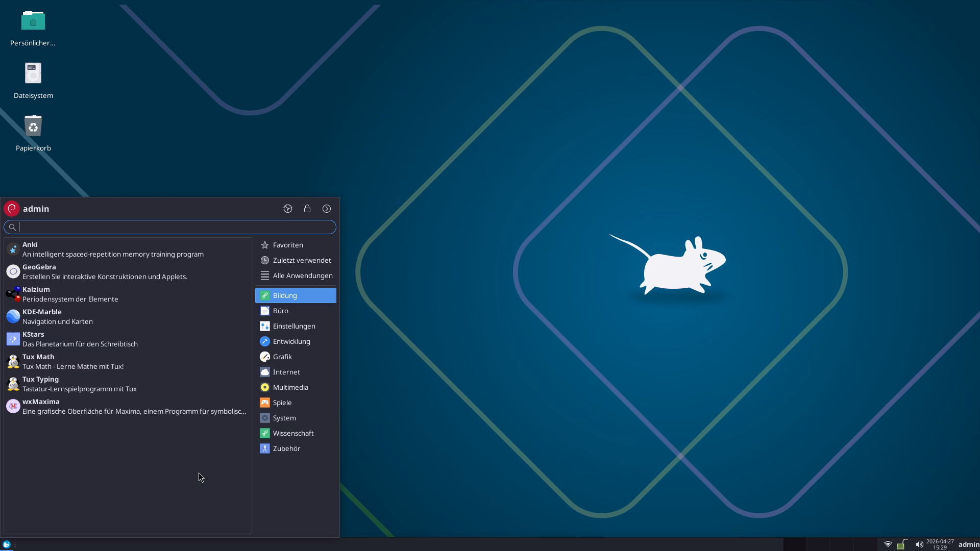This screenshot has height=551, width=980.
Task: Select the Wissenschaft category
Action: click(x=296, y=433)
